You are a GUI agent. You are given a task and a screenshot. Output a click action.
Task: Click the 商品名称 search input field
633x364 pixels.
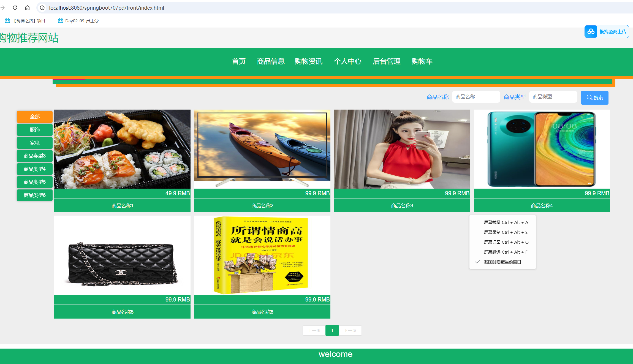[x=476, y=97]
